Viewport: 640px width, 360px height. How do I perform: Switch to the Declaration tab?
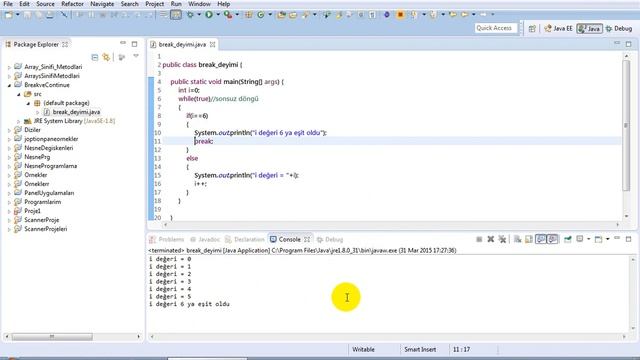245,240
